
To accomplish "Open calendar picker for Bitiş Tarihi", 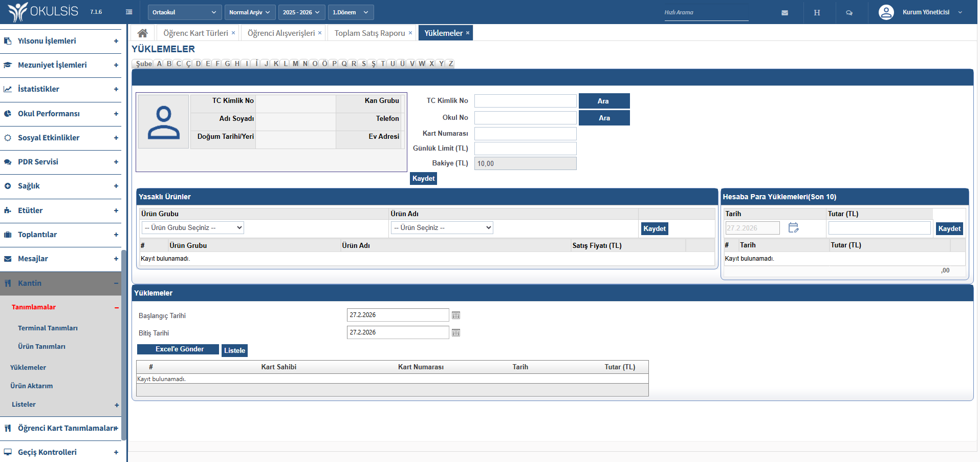I will tap(456, 333).
